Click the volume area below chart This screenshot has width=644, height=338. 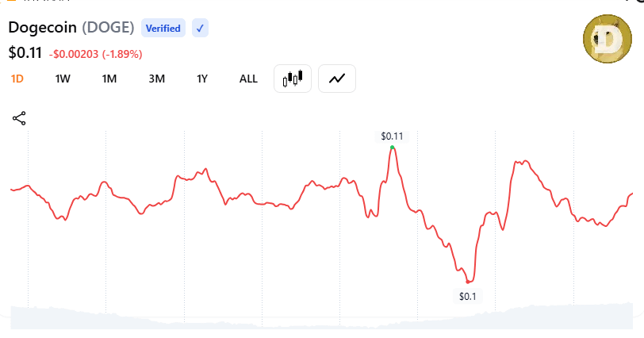(317, 317)
